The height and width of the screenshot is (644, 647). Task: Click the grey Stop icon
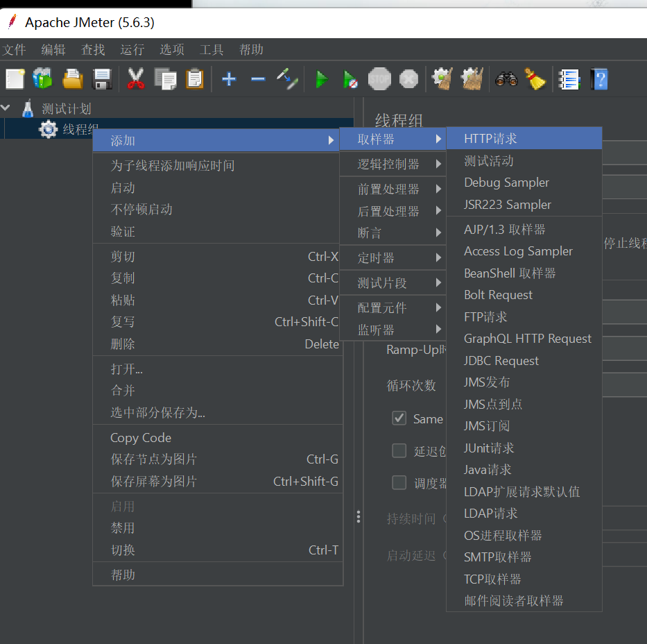(x=379, y=79)
